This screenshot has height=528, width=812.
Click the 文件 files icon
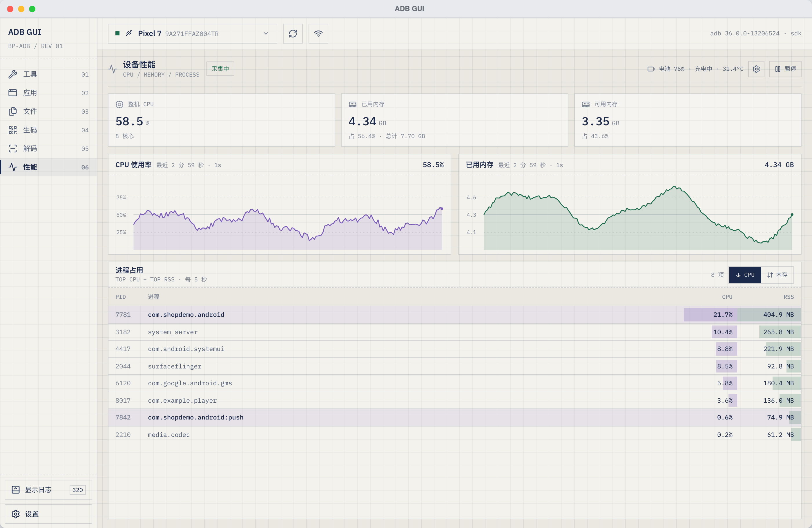(13, 111)
